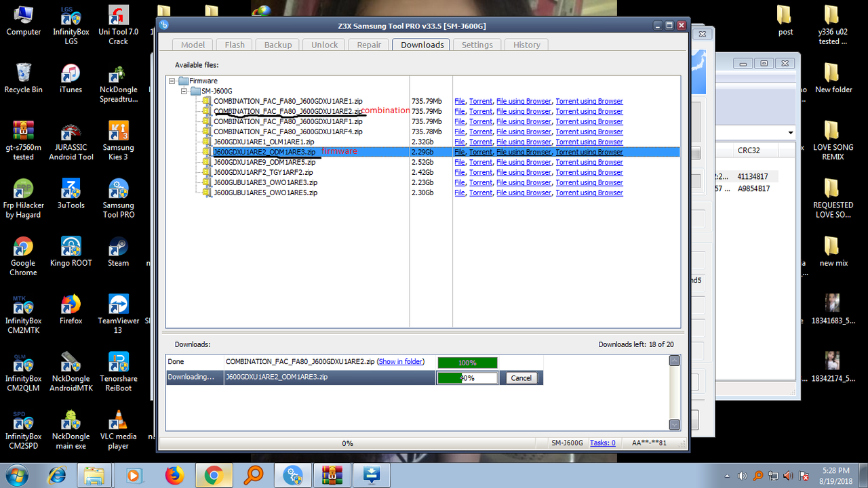Viewport: 868px width, 488px height.
Task: Open the Recycle Bin
Action: click(x=23, y=78)
